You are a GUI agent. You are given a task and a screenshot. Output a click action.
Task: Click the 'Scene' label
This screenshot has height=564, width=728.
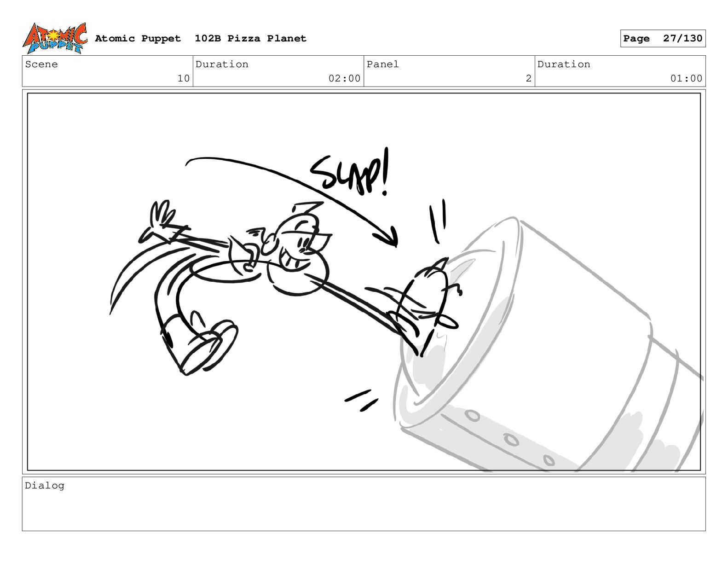[x=41, y=64]
